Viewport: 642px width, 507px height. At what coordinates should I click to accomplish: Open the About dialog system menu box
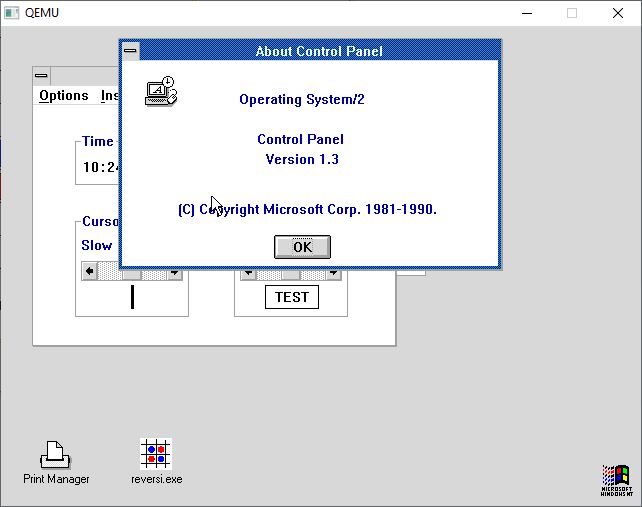point(130,51)
